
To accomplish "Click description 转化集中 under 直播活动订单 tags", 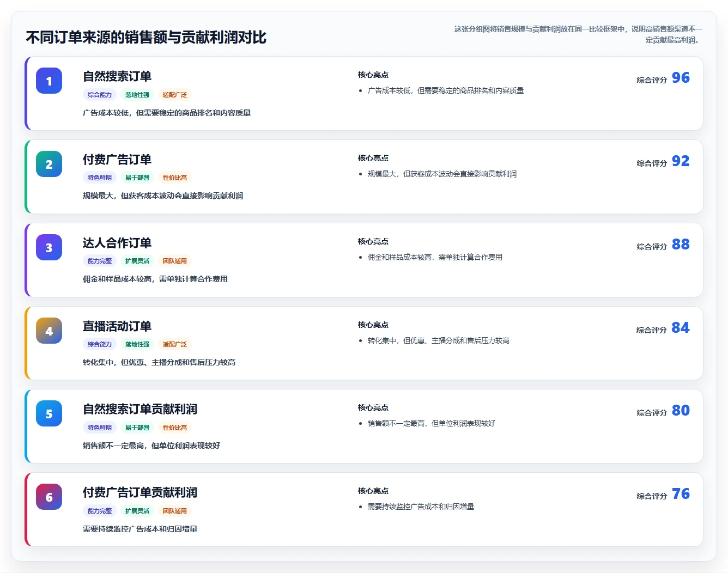I will coord(159,362).
